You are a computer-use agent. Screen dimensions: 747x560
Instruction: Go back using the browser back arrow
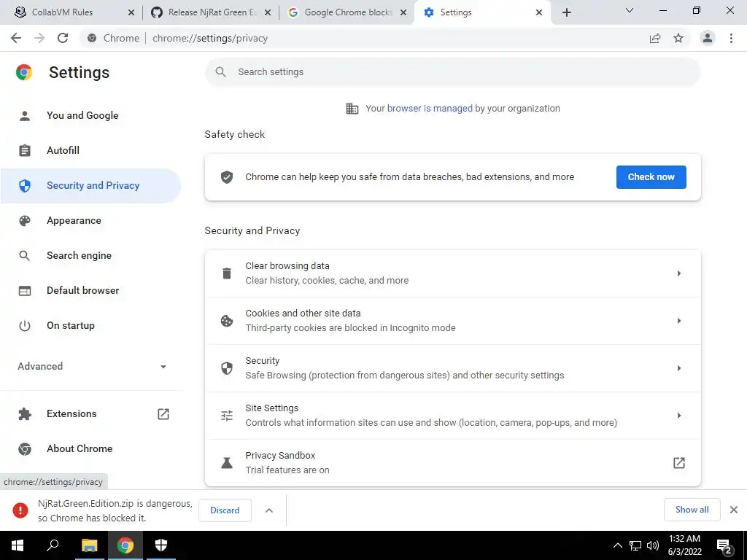pyautogui.click(x=16, y=38)
